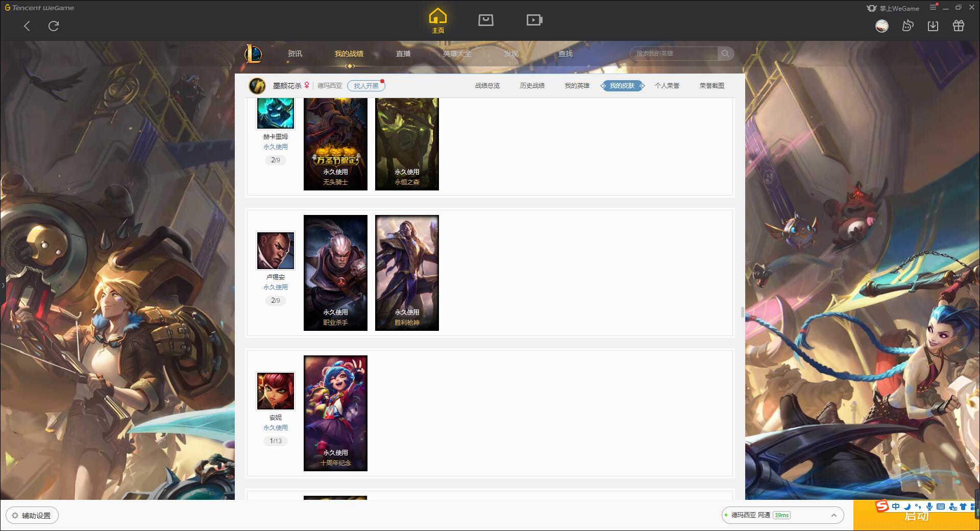Open the 主页 home icon
Image resolution: width=980 pixels, height=531 pixels.
438,21
